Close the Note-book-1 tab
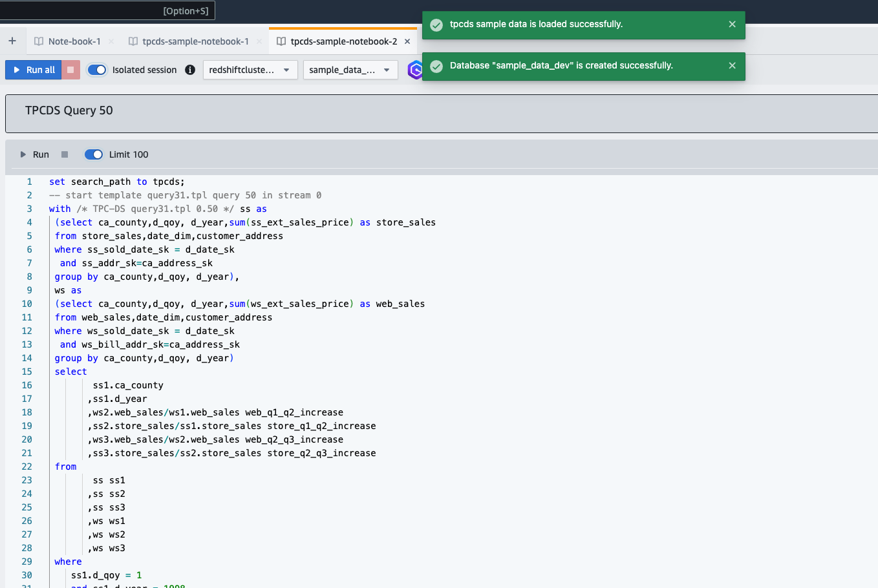Screen dimensions: 878x588 coord(111,41)
